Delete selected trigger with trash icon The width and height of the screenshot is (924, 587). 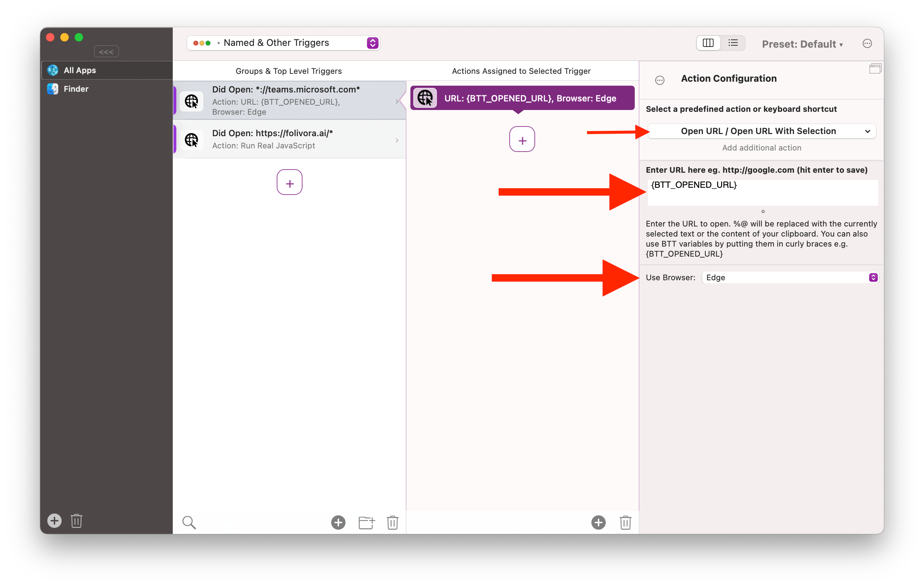click(x=392, y=522)
